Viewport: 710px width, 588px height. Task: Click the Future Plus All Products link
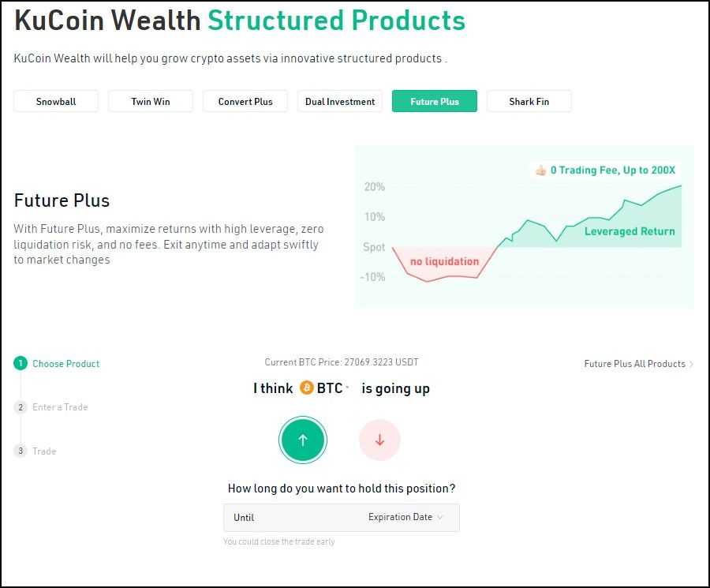click(x=634, y=364)
